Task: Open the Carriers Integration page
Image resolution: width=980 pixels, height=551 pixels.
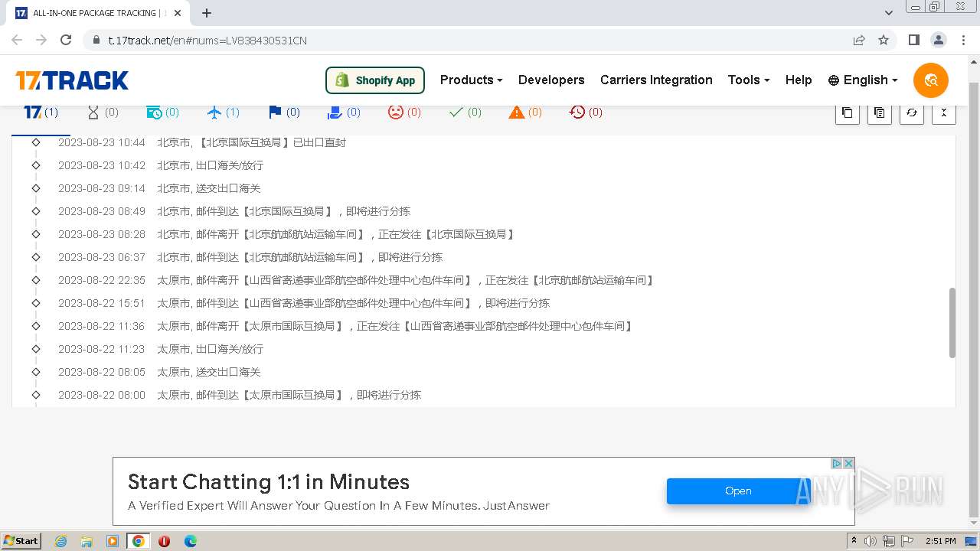Action: (656, 80)
